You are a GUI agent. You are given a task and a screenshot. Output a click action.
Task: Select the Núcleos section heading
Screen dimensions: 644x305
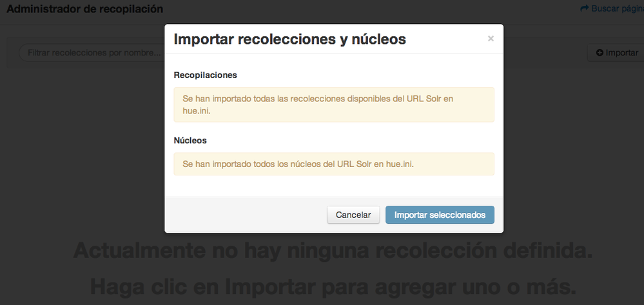(x=190, y=141)
